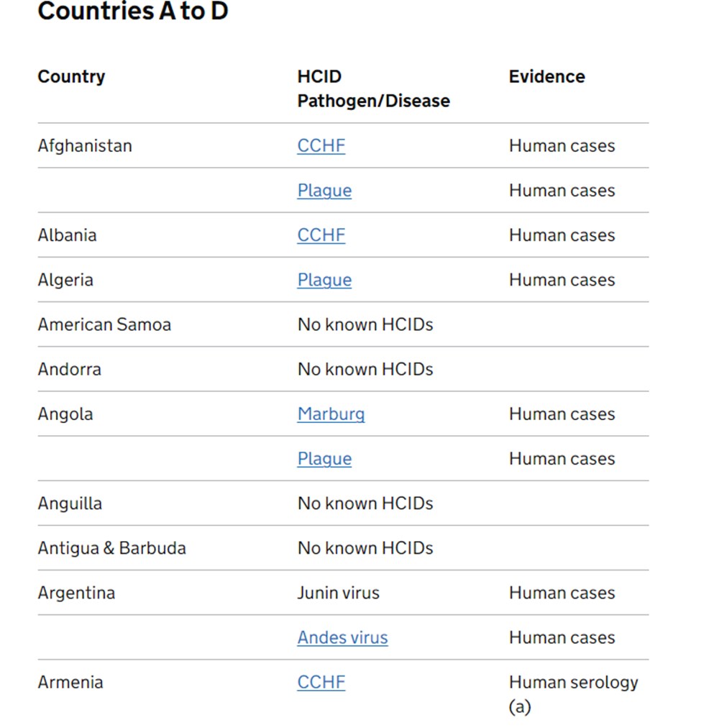Image resolution: width=719 pixels, height=728 pixels.
Task: Select the Antigua & Barbuda country cell
Action: click(x=111, y=548)
